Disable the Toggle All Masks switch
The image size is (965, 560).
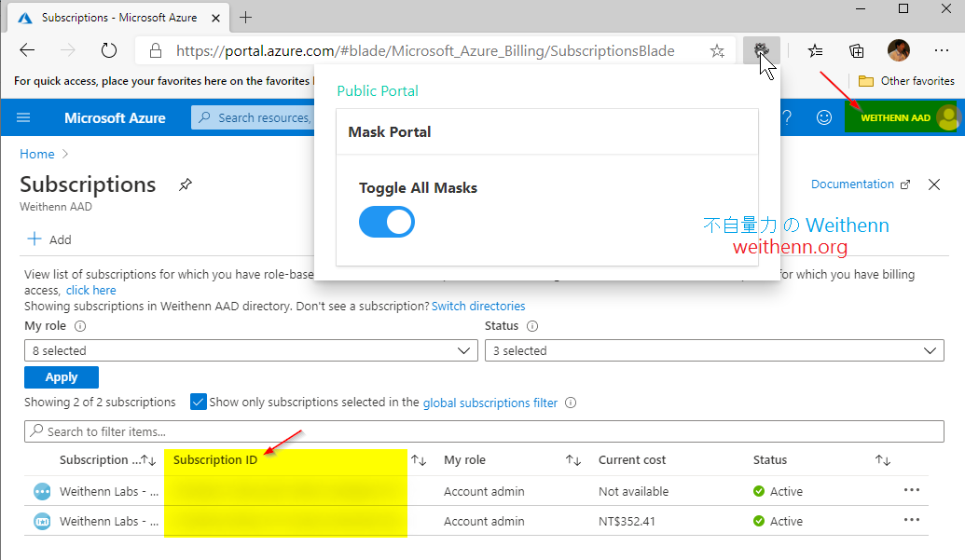(387, 222)
